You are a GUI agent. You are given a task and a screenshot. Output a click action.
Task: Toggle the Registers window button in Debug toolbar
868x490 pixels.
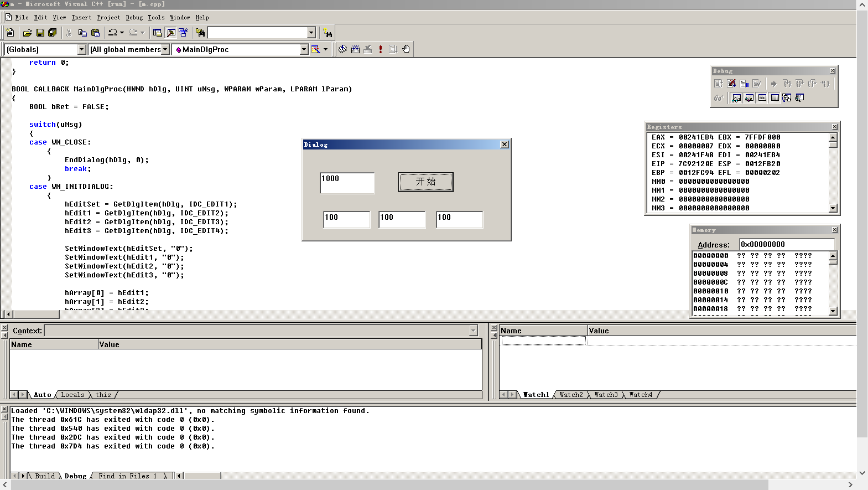point(762,98)
